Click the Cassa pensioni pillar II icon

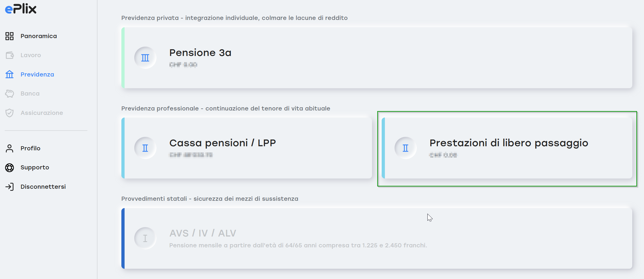145,148
